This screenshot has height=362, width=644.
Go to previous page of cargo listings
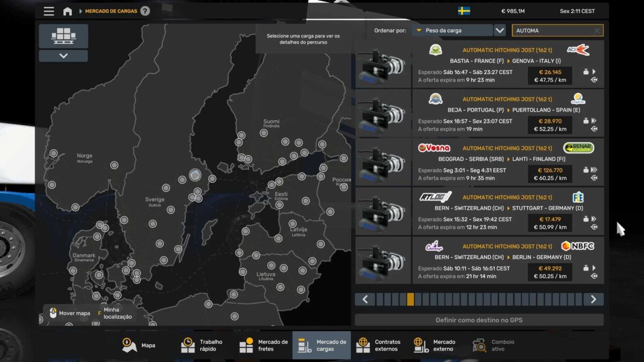pos(365,299)
